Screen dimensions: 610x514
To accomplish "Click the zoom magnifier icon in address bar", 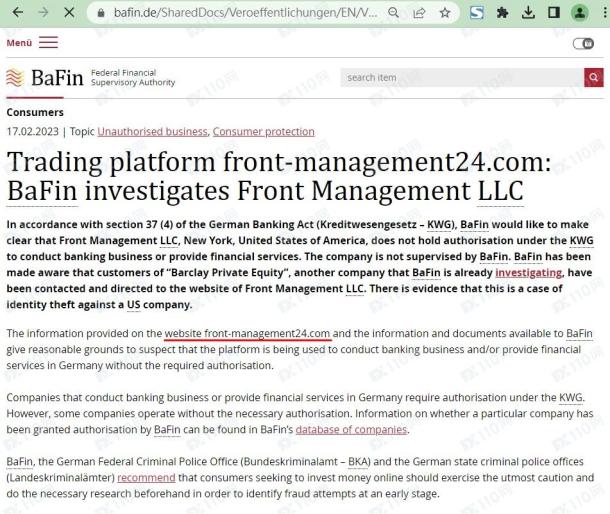I will point(393,13).
